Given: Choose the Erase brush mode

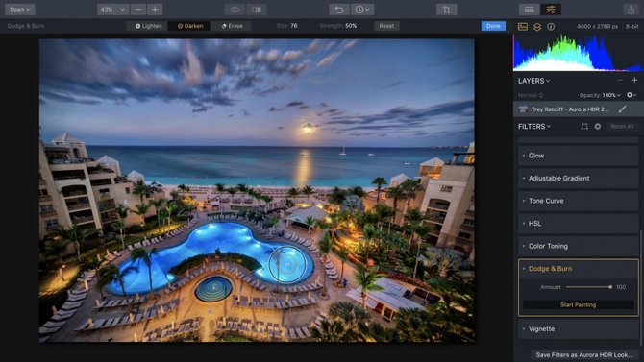Looking at the screenshot, I should (x=232, y=26).
